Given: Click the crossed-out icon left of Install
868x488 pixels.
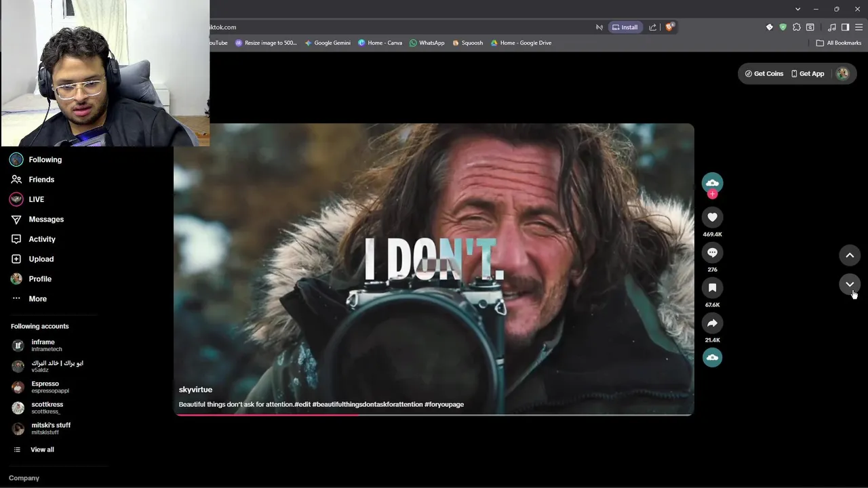Looking at the screenshot, I should click(599, 27).
